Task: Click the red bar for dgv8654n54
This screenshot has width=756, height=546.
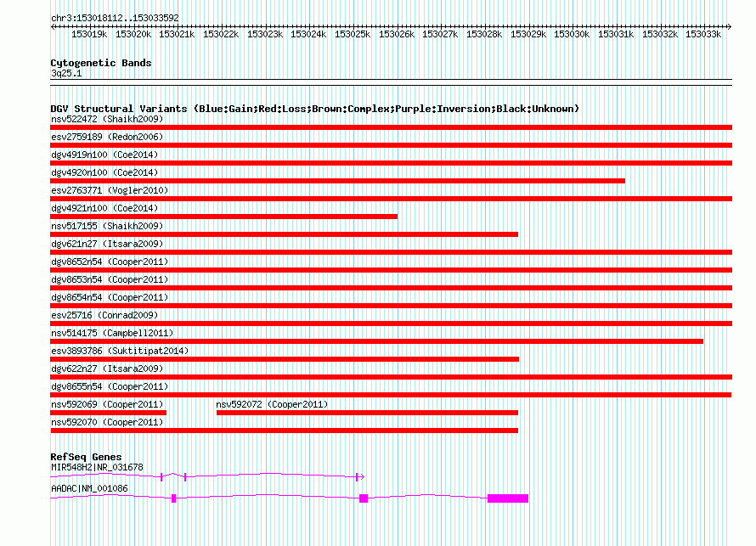Action: pos(391,306)
